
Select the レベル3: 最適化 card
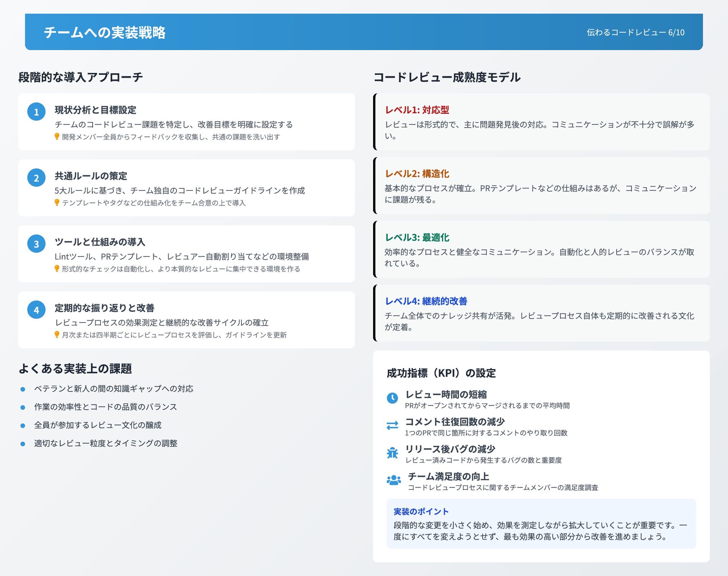[x=541, y=249]
